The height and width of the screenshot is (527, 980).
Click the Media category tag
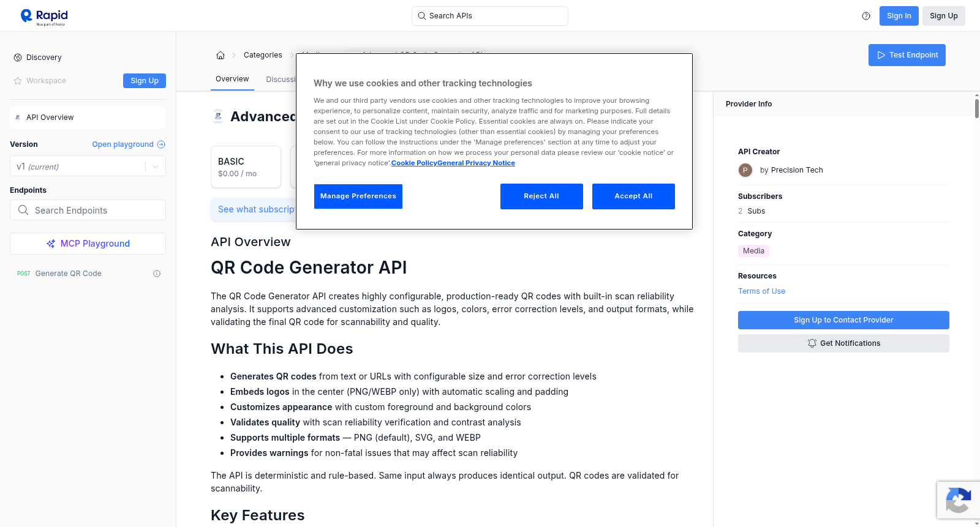pyautogui.click(x=753, y=251)
